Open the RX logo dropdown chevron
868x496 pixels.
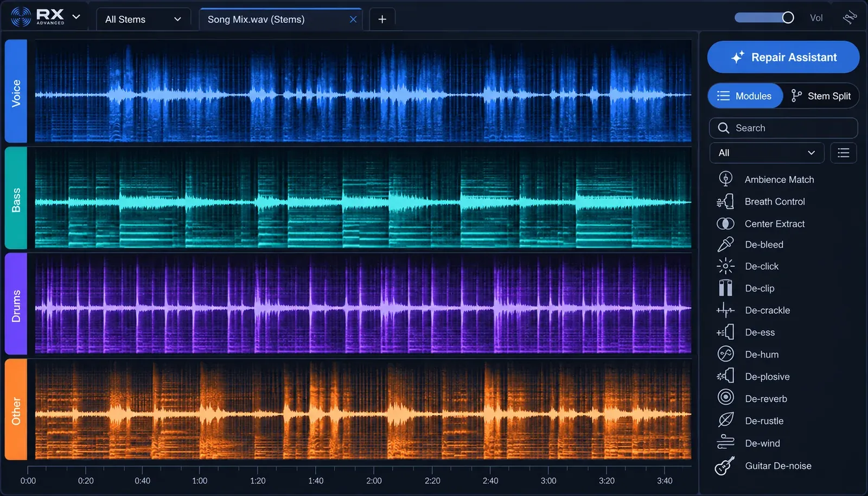coord(76,17)
